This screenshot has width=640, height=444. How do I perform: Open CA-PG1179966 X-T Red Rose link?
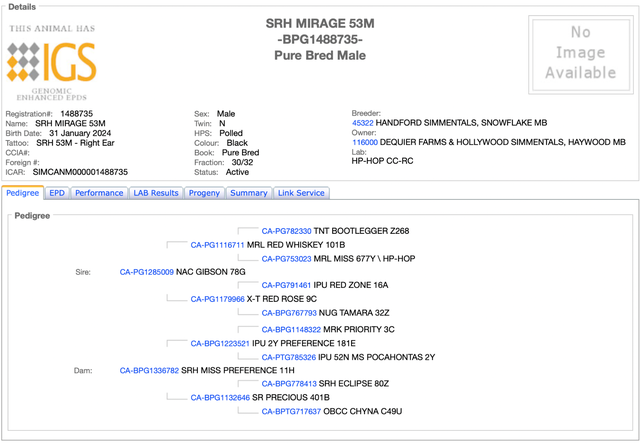point(217,299)
